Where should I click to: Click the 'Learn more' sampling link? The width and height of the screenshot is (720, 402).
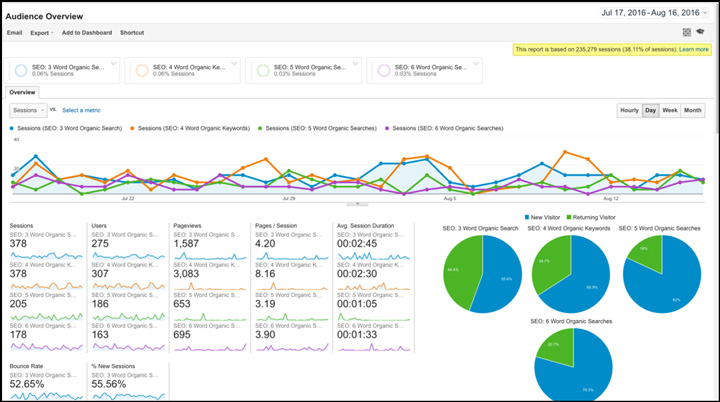pyautogui.click(x=694, y=49)
